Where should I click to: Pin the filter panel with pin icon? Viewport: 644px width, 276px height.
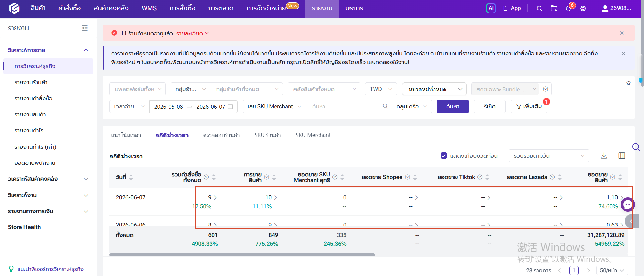[628, 83]
